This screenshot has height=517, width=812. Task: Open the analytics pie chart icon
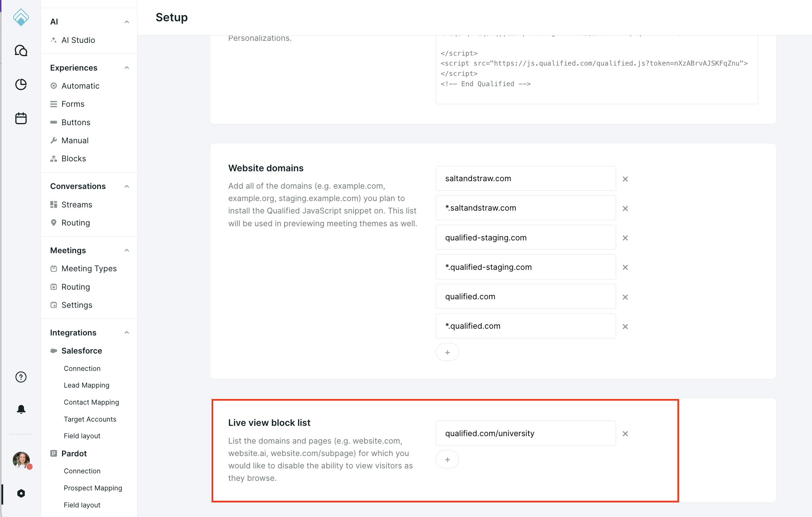pos(21,84)
